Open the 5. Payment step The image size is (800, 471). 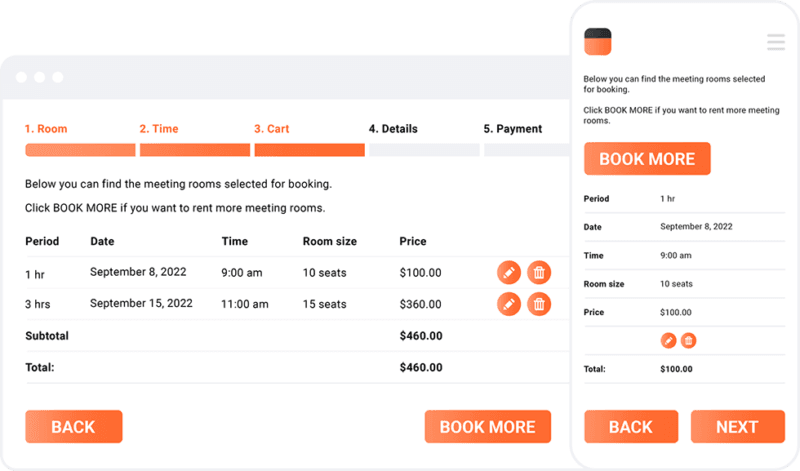(513, 129)
